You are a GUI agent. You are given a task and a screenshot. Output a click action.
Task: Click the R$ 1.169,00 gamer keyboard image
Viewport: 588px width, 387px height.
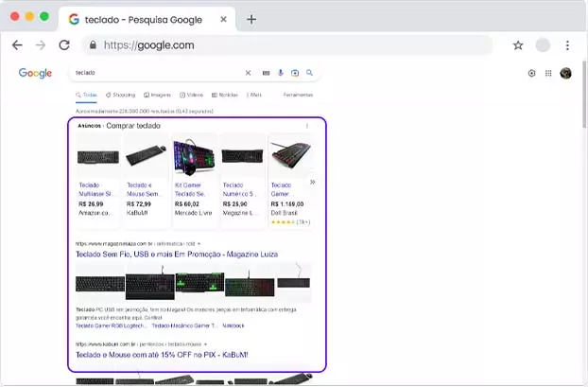(x=291, y=155)
